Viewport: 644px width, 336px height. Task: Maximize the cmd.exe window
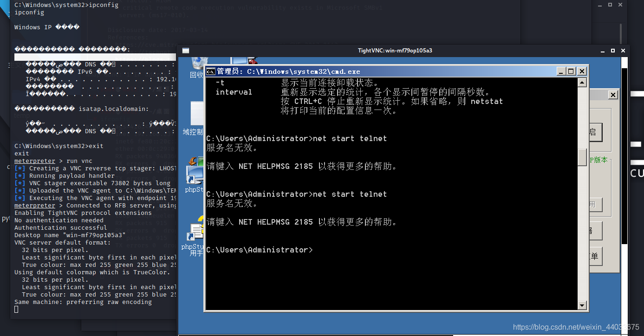click(571, 71)
